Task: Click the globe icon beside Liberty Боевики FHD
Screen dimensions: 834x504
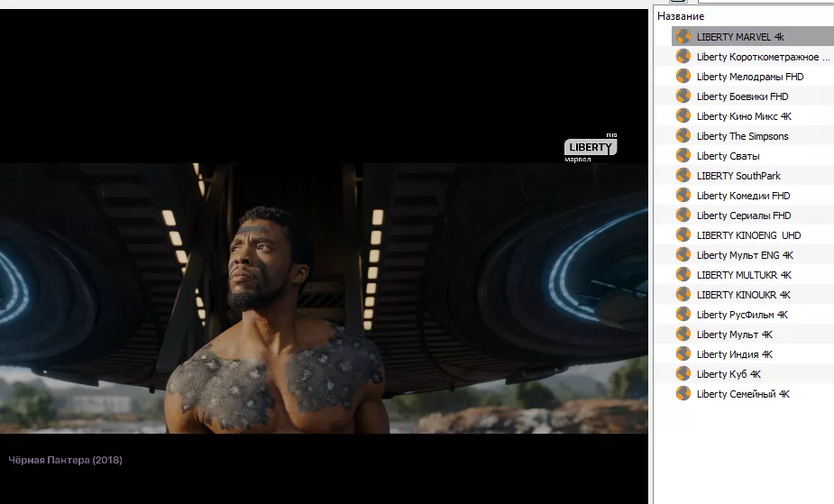Action: [683, 96]
